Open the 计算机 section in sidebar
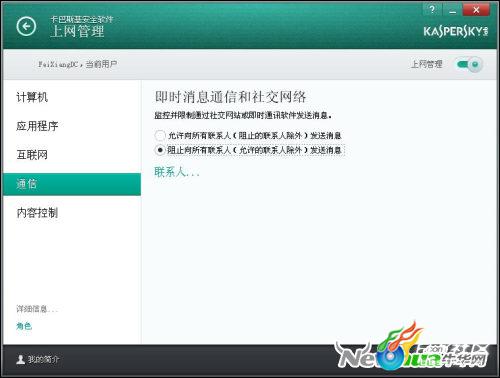500x378 pixels. tap(32, 97)
